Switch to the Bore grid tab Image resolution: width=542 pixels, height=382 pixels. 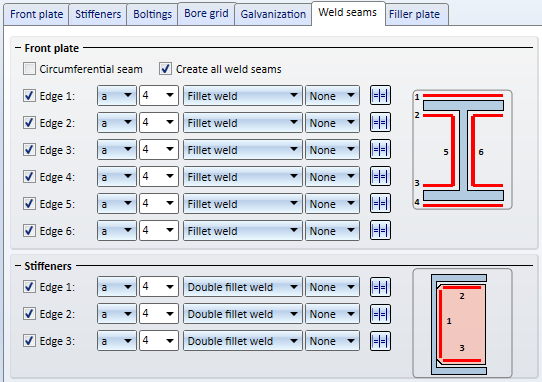pyautogui.click(x=206, y=13)
